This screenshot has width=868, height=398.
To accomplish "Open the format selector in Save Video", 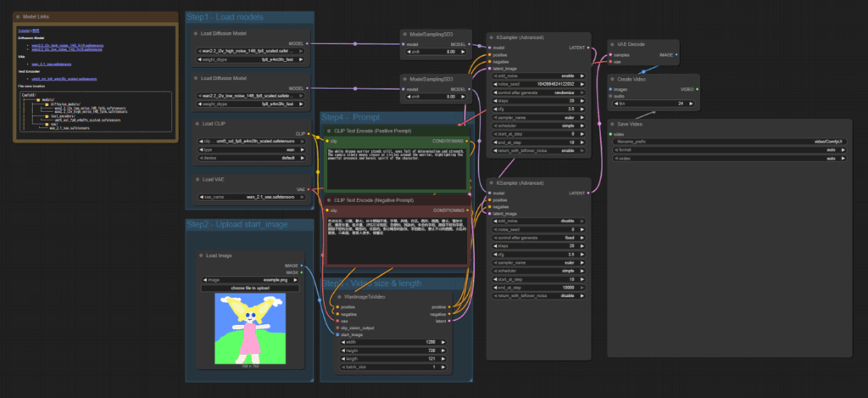I will click(x=729, y=149).
